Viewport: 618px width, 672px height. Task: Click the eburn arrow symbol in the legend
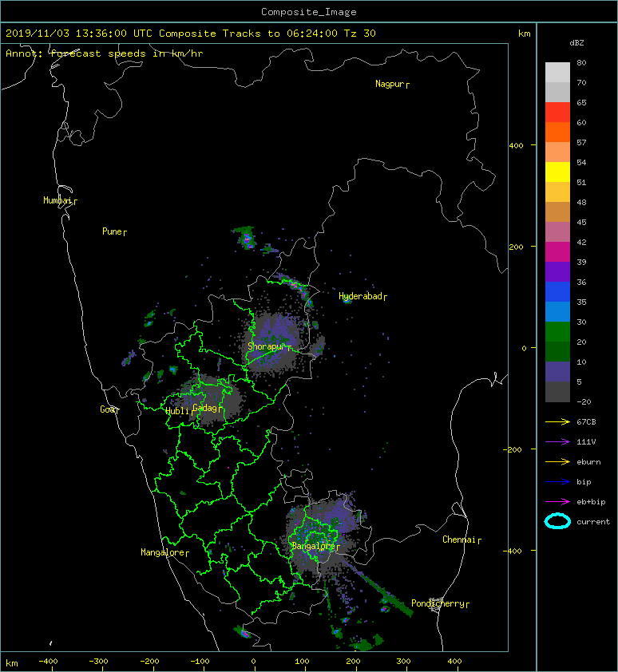pos(557,461)
